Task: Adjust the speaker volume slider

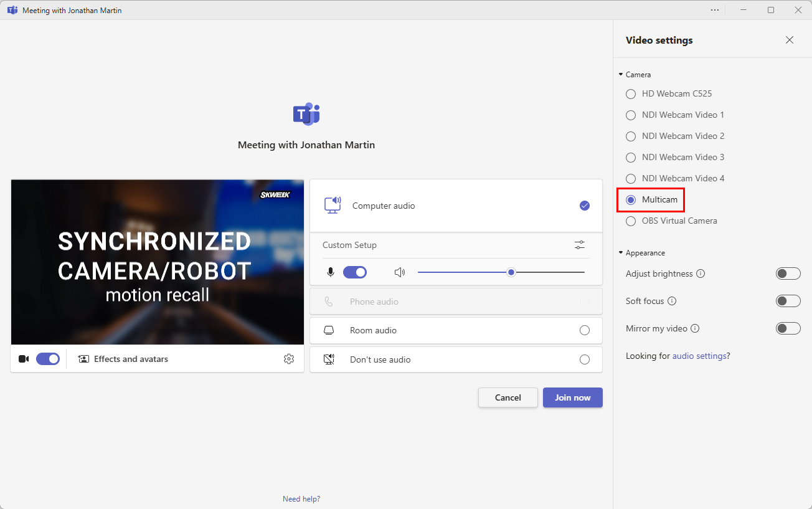Action: (x=501, y=272)
